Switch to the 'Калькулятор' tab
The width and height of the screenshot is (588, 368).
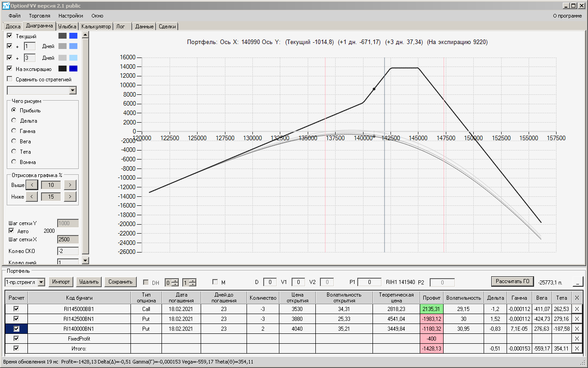tap(96, 27)
